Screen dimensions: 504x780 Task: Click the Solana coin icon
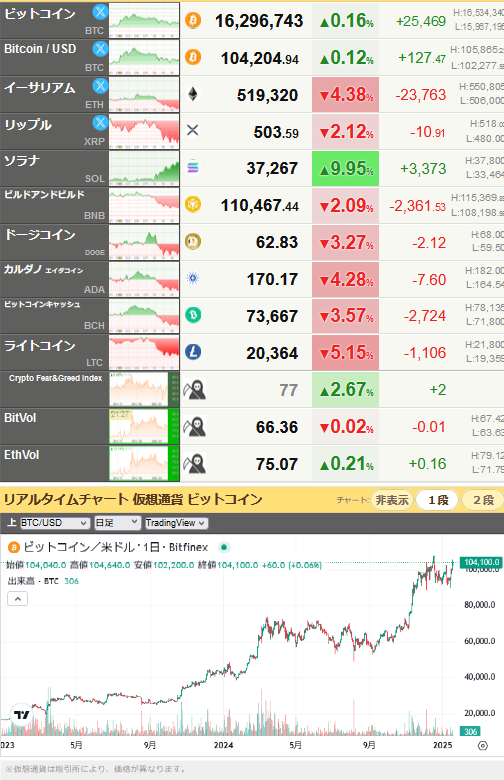(193, 168)
